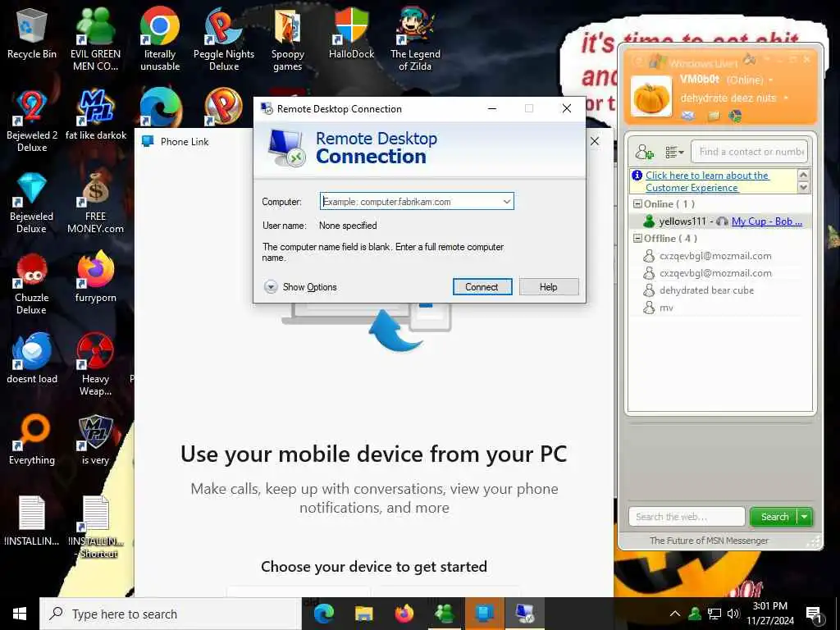Open the !INSTALLIN... text file icon
840x630 pixels.
pos(32,520)
